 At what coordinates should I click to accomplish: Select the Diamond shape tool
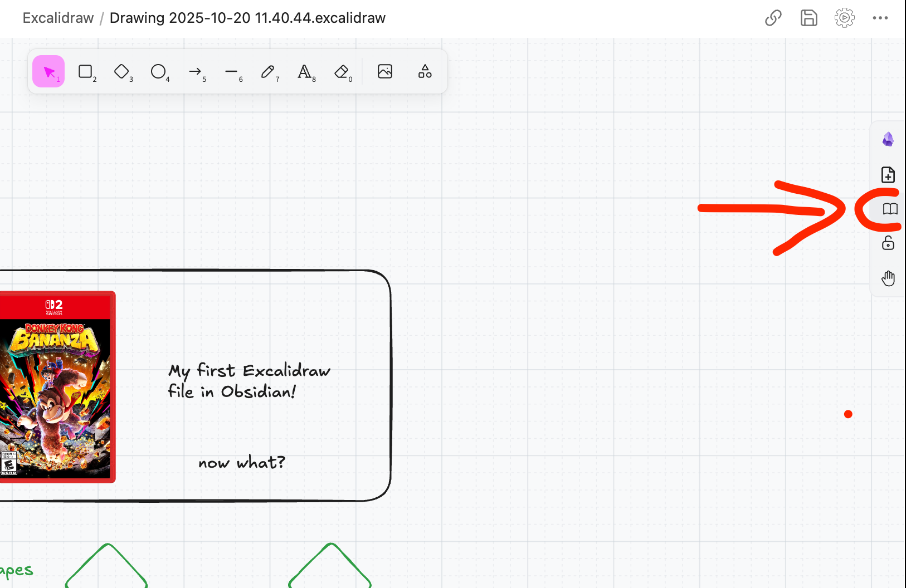(121, 71)
